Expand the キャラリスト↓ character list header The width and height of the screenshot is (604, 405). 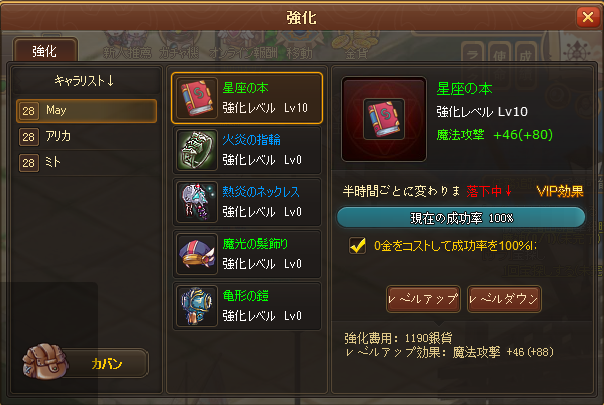click(86, 81)
